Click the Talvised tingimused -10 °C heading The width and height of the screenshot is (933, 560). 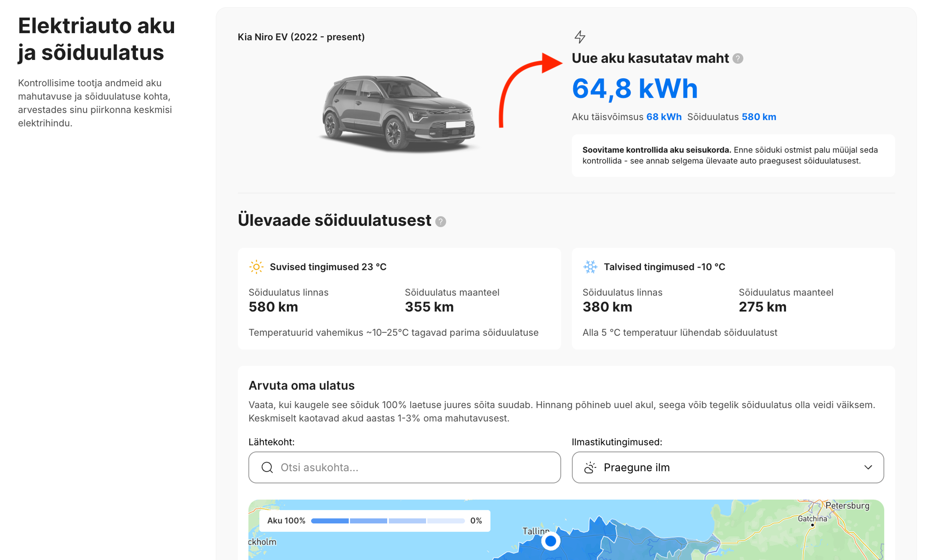[664, 267]
